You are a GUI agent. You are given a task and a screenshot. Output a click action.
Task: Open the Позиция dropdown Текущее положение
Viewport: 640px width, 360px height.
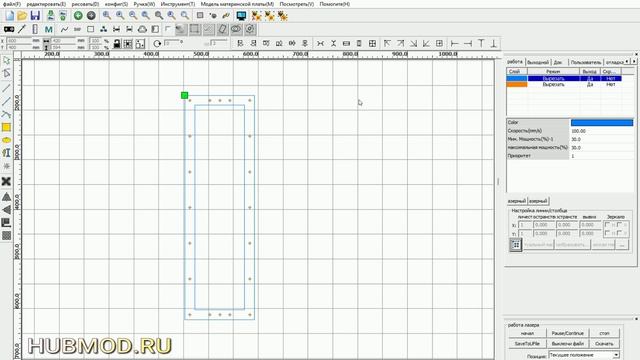(584, 355)
